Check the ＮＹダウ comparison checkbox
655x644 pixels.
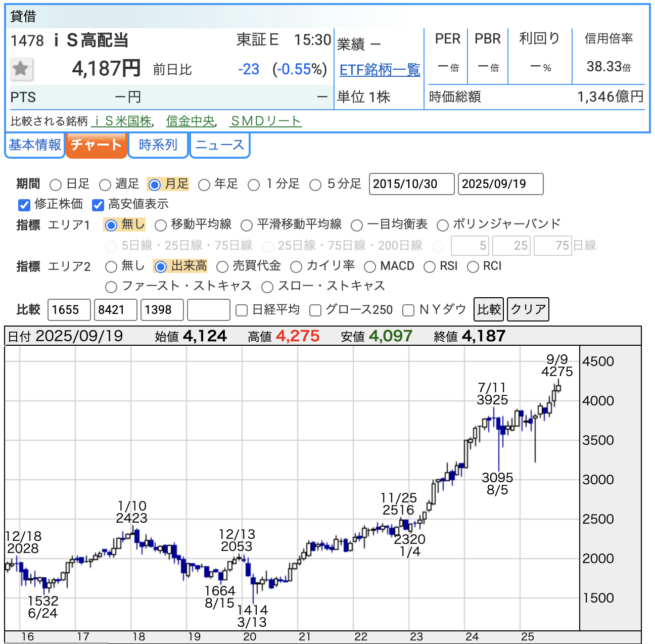point(408,310)
